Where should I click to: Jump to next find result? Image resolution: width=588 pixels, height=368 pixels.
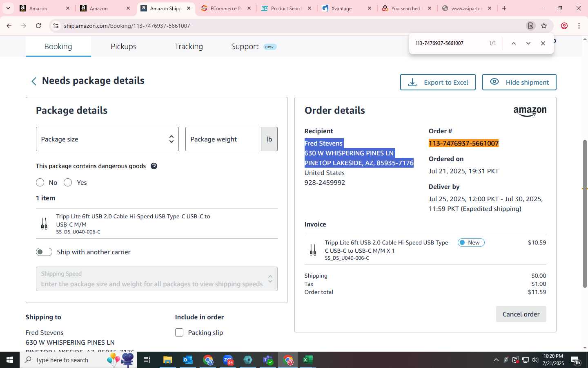pos(528,43)
